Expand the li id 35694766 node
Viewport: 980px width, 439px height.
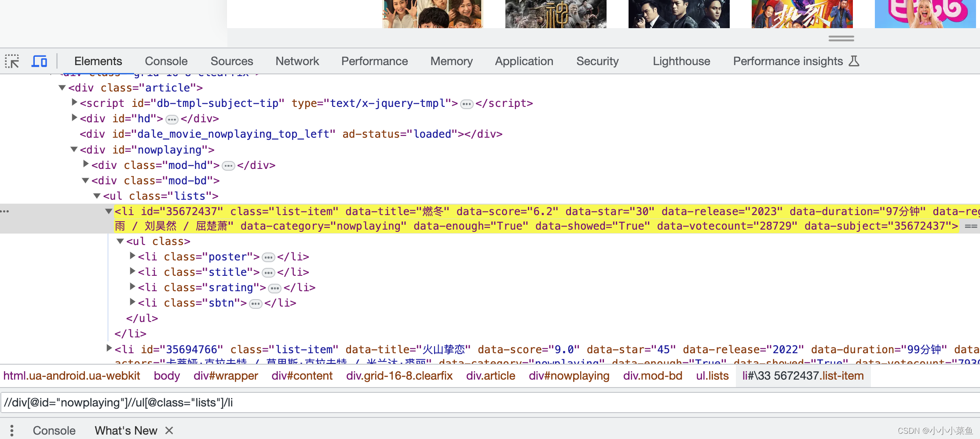[x=109, y=348]
